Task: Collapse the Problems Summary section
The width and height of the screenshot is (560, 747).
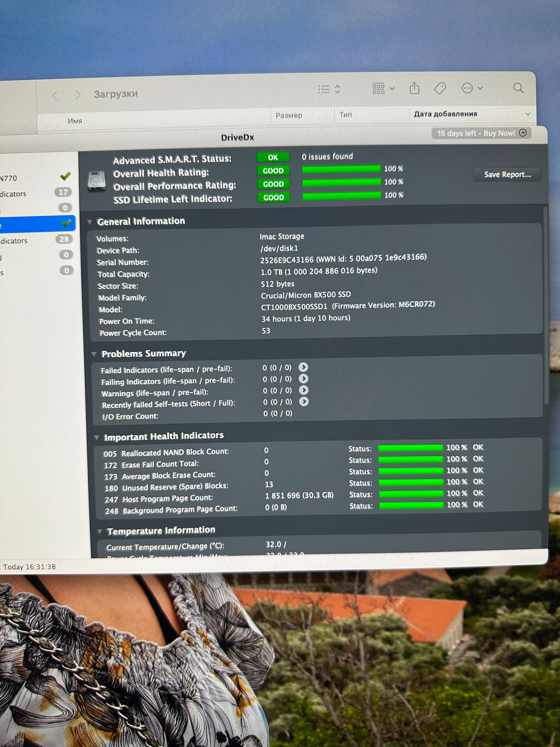Action: click(x=94, y=354)
